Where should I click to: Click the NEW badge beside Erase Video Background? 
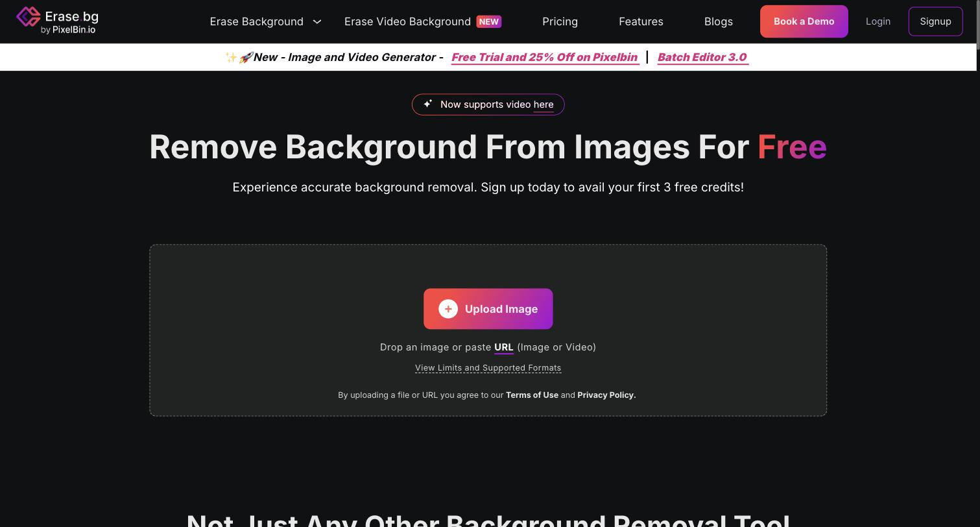click(x=489, y=21)
